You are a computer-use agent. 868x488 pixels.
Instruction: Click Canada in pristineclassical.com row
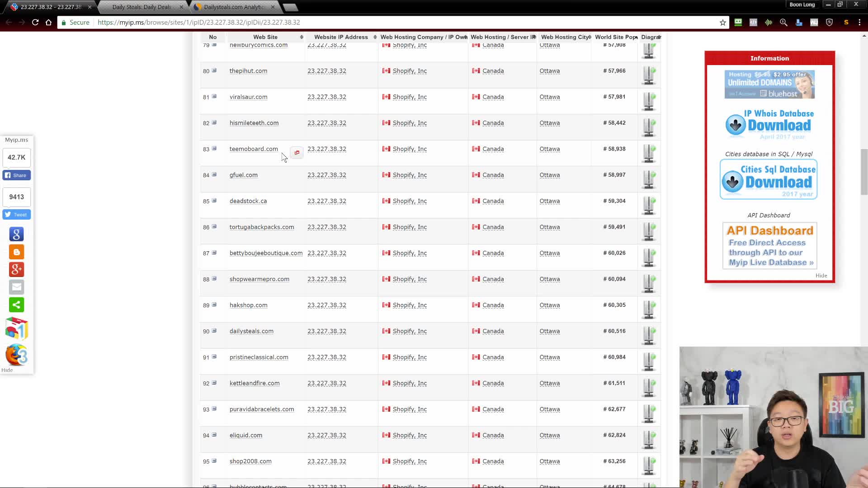(x=493, y=357)
